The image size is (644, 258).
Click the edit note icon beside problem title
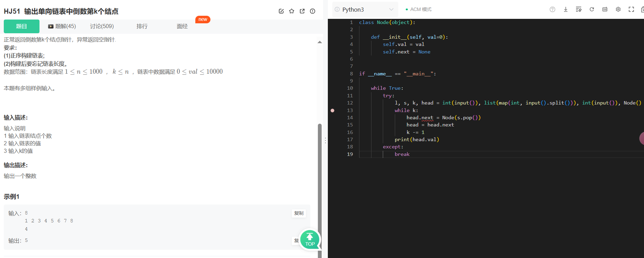pyautogui.click(x=281, y=11)
